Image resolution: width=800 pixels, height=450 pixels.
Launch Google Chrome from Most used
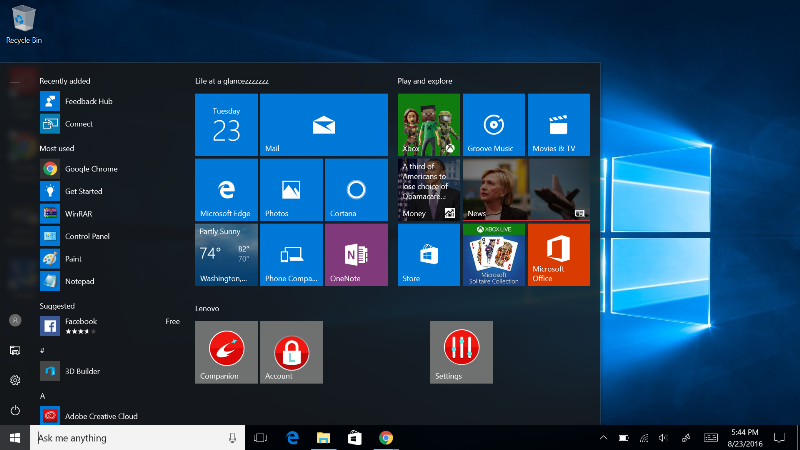tap(110, 168)
